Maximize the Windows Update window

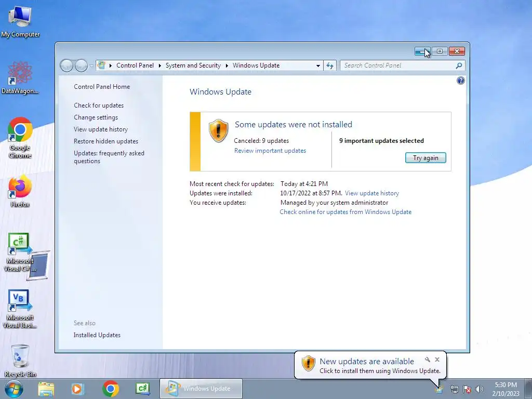pyautogui.click(x=440, y=51)
